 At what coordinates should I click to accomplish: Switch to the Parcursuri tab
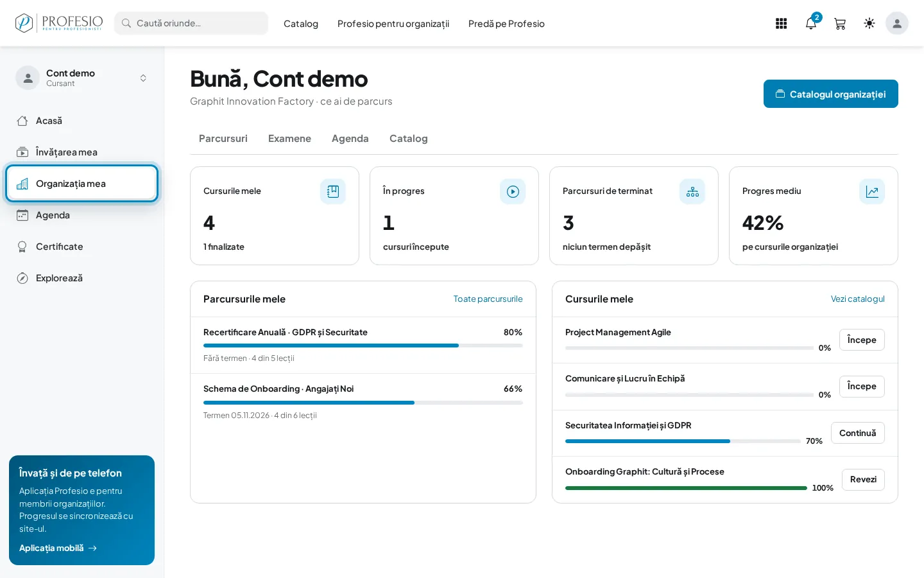pyautogui.click(x=223, y=138)
